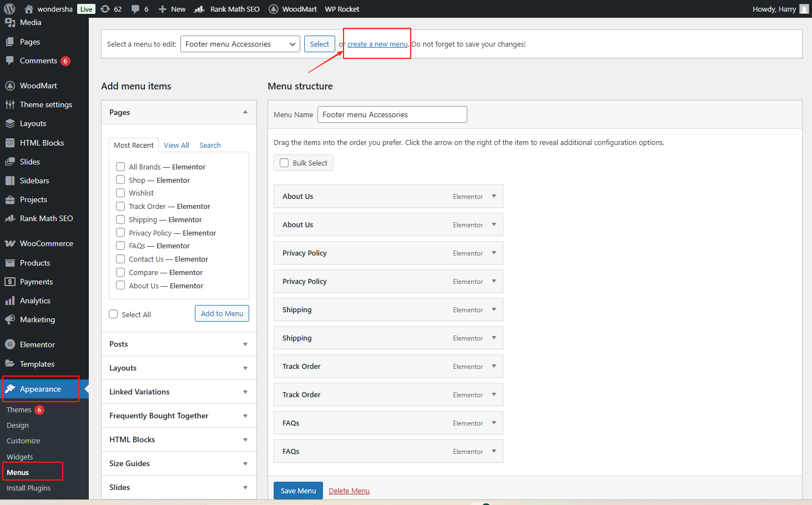Open the Widgets submenu item
Viewport: 812px width, 505px height.
click(20, 457)
